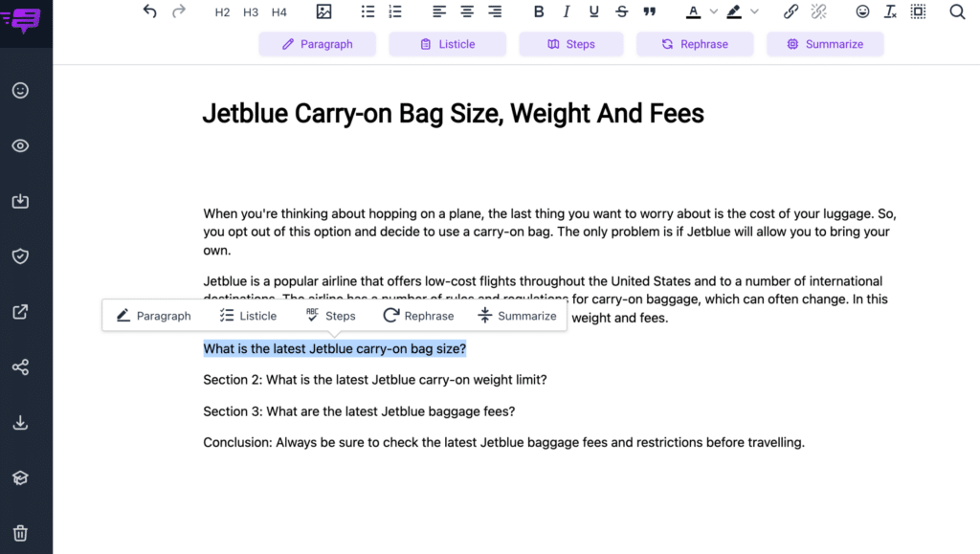
Task: Click the eye preview sidebar icon
Action: pyautogui.click(x=20, y=145)
